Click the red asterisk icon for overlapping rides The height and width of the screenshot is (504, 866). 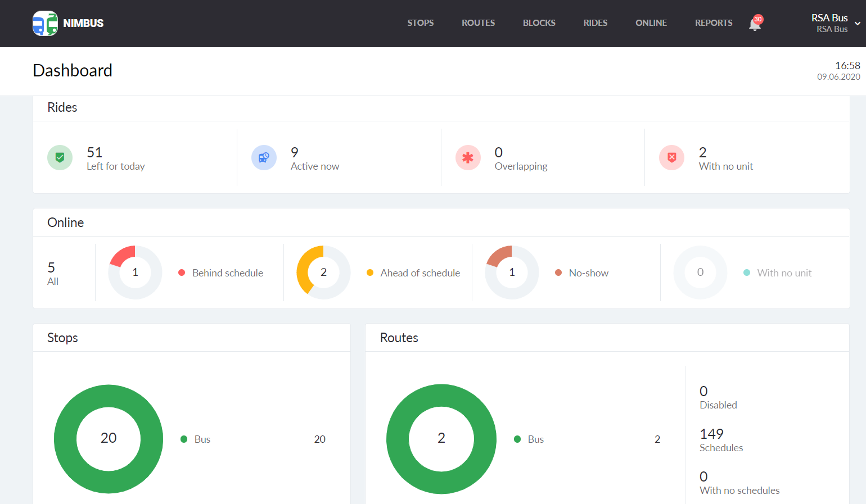point(468,158)
